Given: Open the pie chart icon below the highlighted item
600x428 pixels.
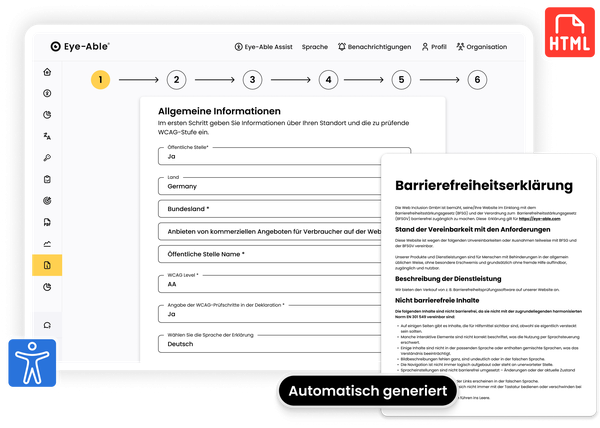Looking at the screenshot, I should click(x=47, y=287).
